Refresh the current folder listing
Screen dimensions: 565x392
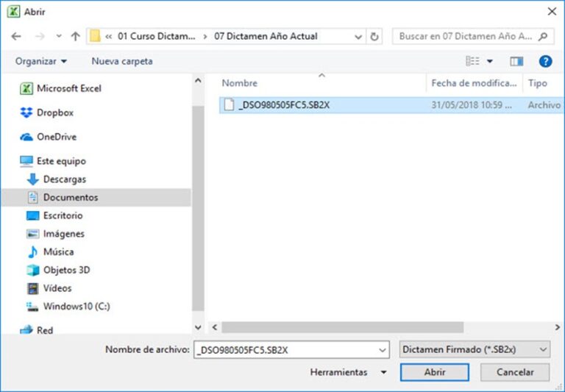click(x=375, y=36)
